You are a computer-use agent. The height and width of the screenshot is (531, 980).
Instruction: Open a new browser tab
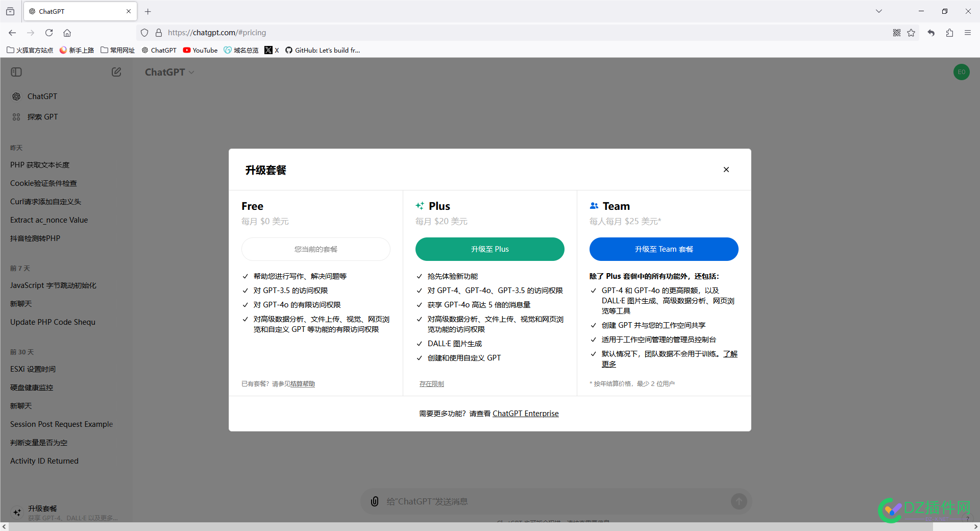pos(148,11)
